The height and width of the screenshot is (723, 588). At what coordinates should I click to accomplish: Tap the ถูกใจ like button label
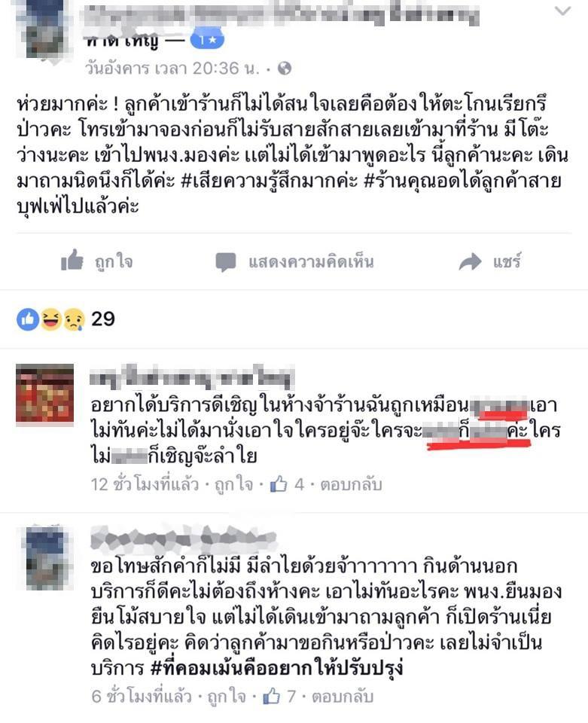114,261
